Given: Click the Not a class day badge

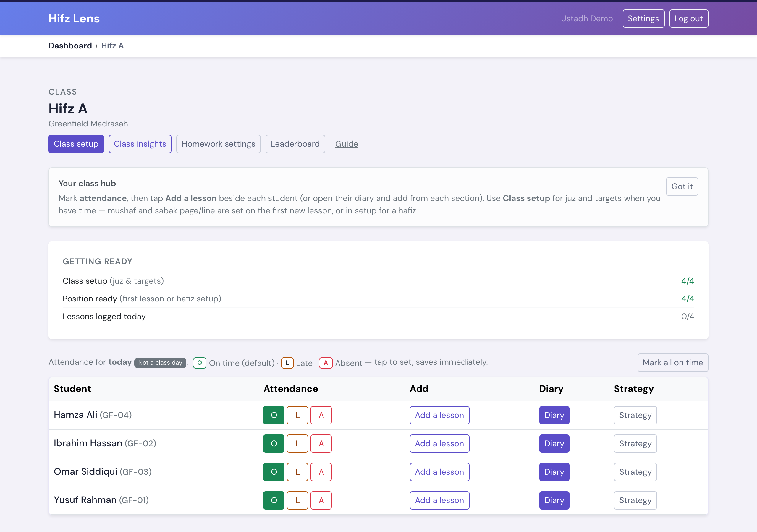Looking at the screenshot, I should pyautogui.click(x=160, y=363).
